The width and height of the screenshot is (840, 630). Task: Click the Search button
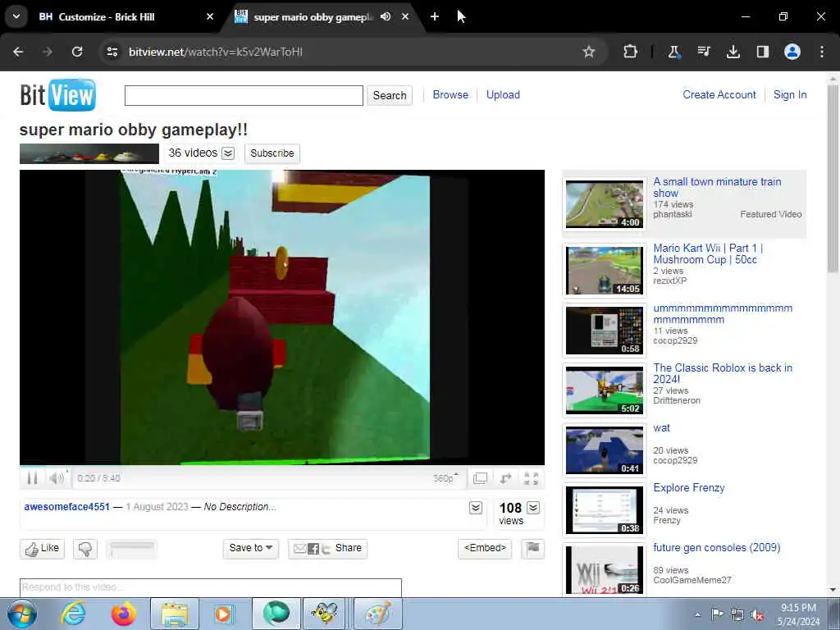390,95
